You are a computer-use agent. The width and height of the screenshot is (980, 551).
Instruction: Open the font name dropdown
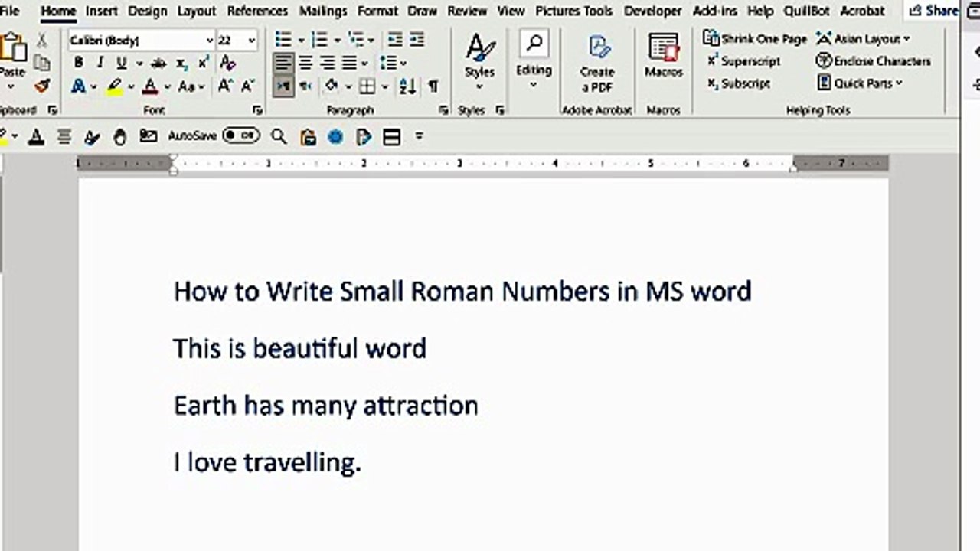click(210, 40)
